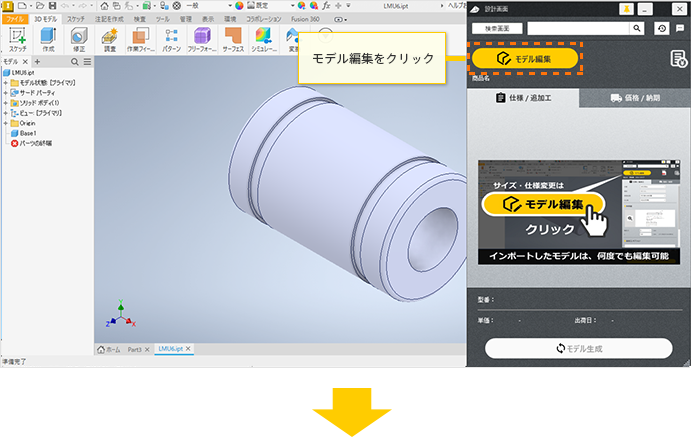Expand the Origin folder tree node

pos(5,123)
